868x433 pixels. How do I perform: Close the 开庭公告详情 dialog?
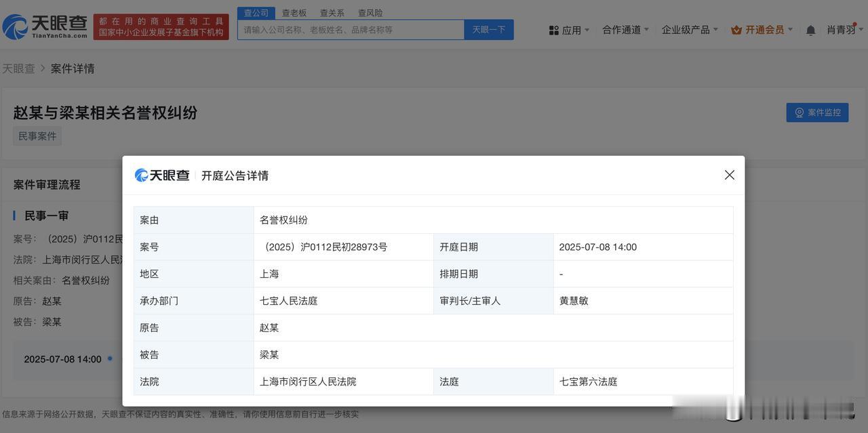(730, 175)
